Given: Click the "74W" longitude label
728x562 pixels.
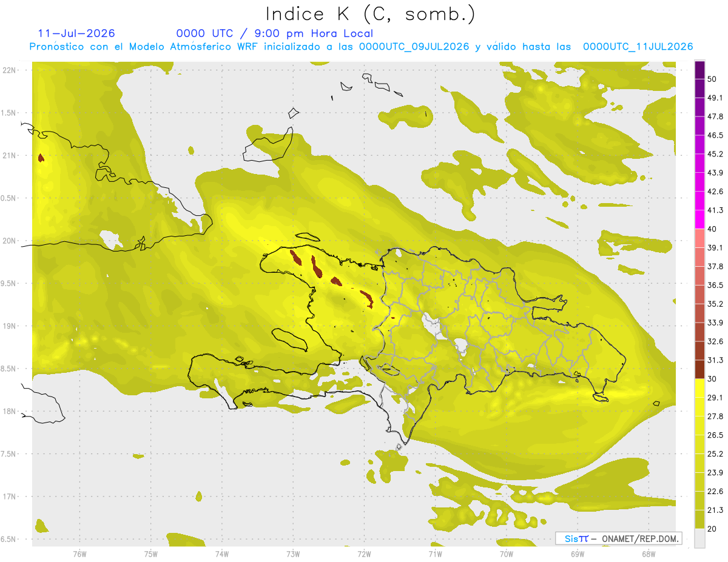Looking at the screenshot, I should click(x=221, y=554).
